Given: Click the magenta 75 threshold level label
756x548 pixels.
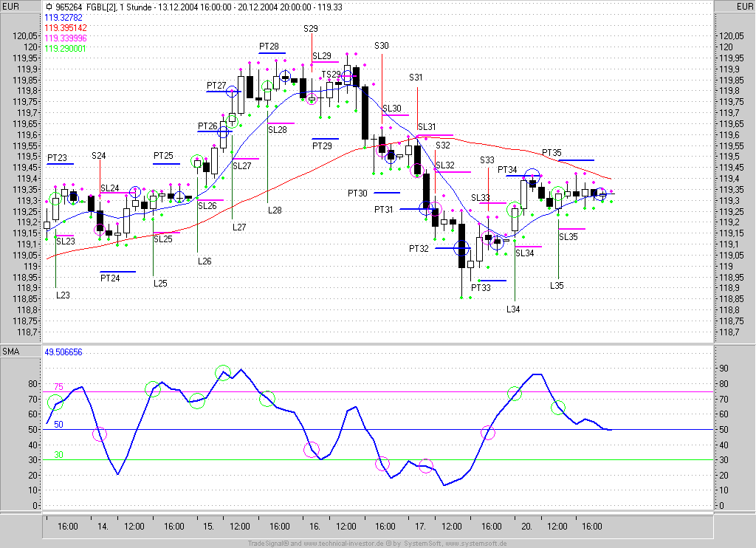Looking at the screenshot, I should click(x=58, y=387).
